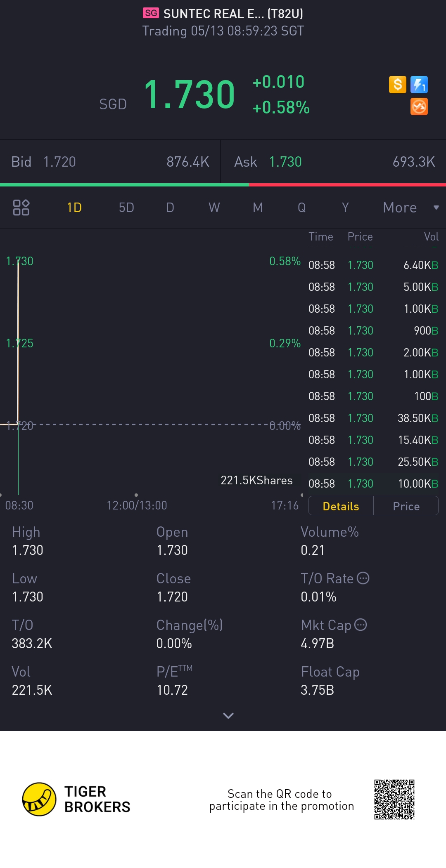Tap the orange no-short-selling badge icon

pyautogui.click(x=419, y=107)
